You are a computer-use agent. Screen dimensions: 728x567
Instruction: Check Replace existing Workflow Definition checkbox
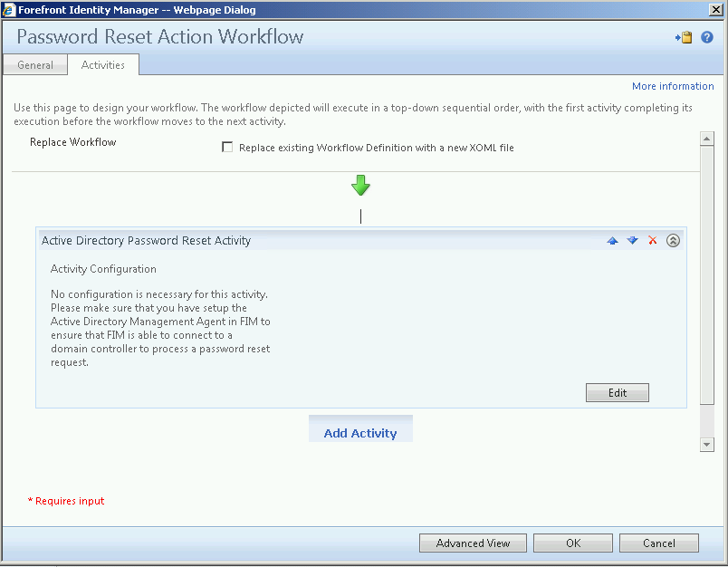tap(227, 148)
